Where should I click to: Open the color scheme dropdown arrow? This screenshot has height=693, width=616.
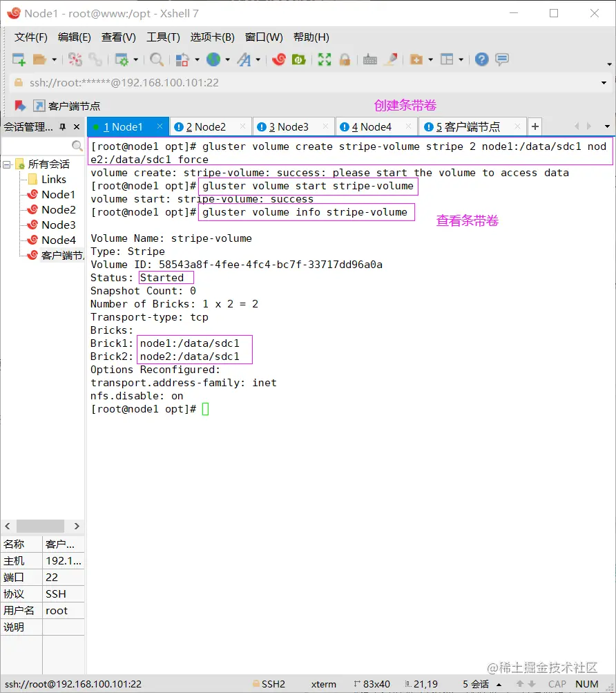click(197, 59)
